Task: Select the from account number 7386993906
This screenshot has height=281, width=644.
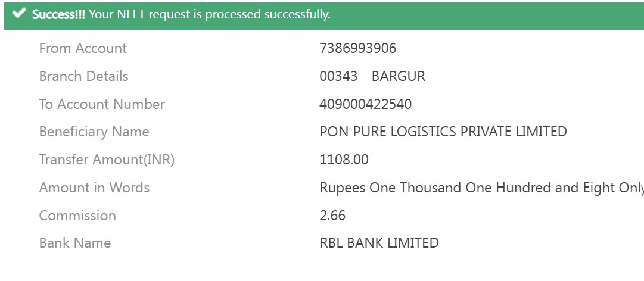Action: click(x=357, y=49)
